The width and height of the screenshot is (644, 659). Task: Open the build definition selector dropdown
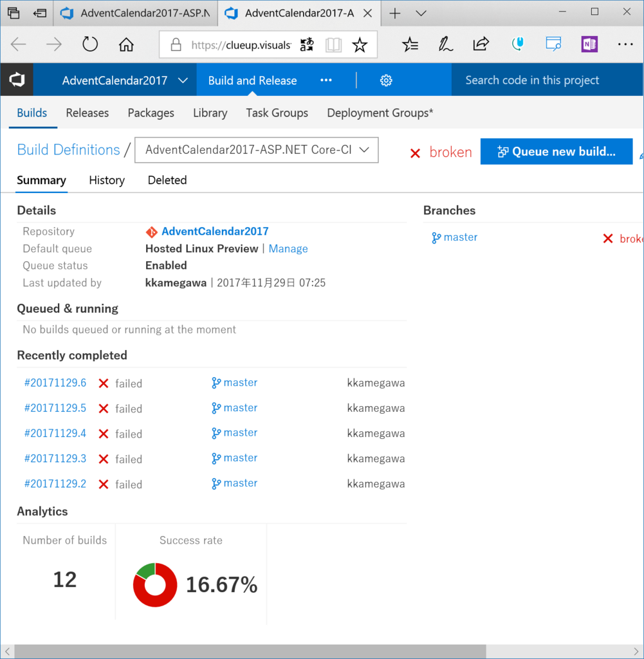[x=256, y=150]
